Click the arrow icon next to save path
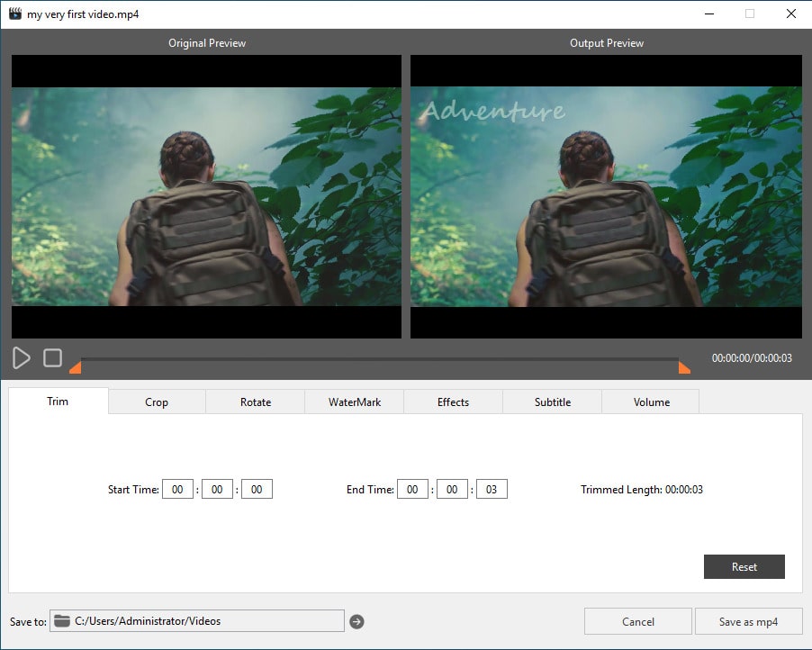 tap(357, 621)
